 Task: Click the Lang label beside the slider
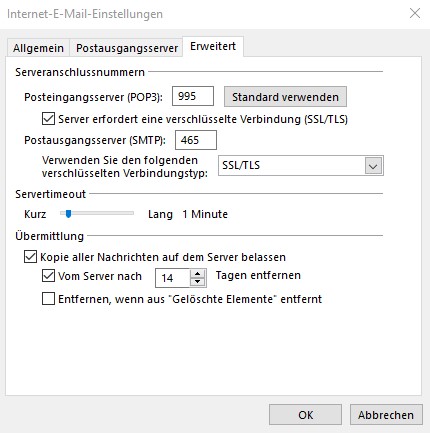[160, 214]
